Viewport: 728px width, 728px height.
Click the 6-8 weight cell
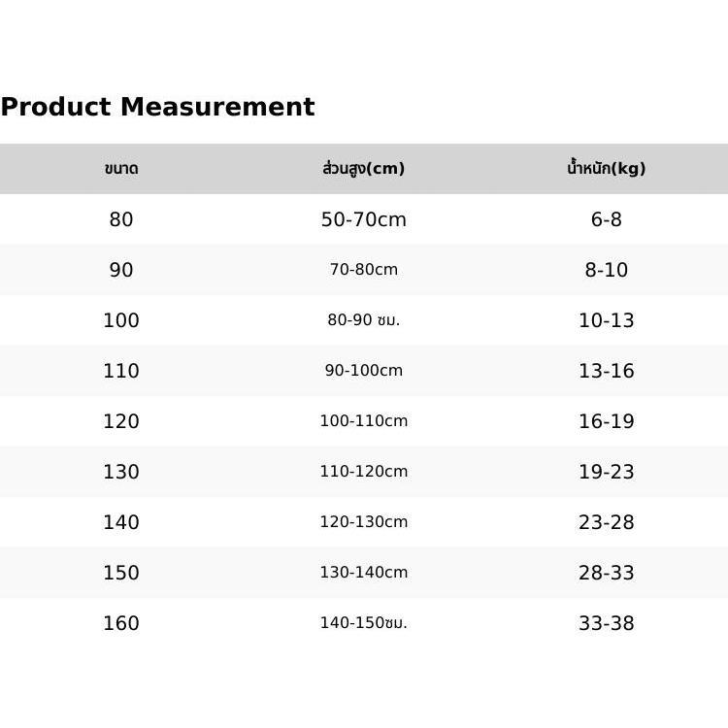(x=606, y=219)
